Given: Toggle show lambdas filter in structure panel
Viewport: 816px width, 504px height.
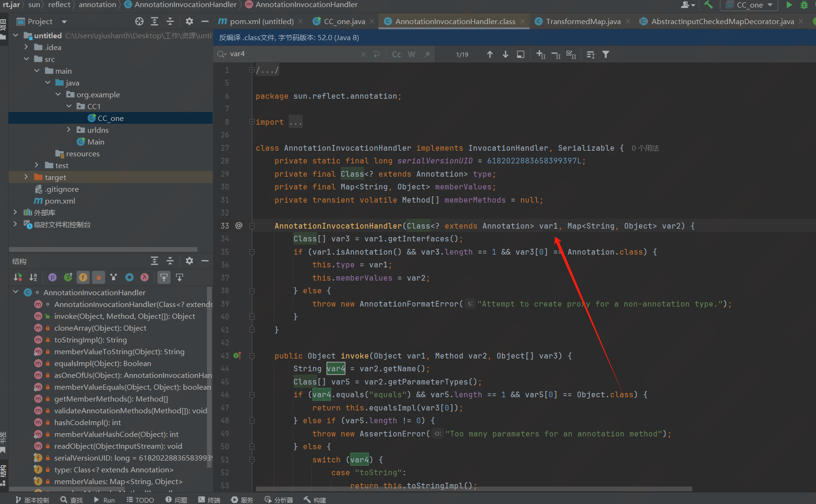Looking at the screenshot, I should 145,277.
